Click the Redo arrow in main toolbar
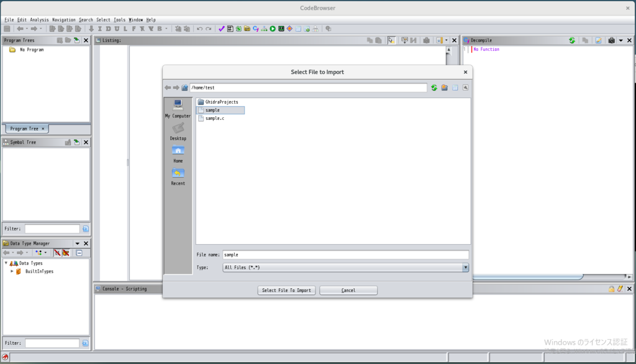 tap(209, 29)
